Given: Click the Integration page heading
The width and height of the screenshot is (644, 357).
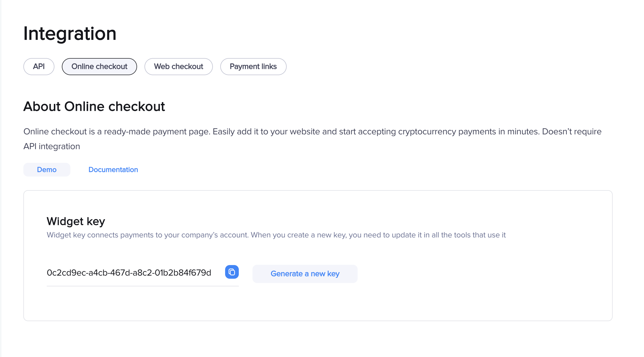Looking at the screenshot, I should [70, 34].
